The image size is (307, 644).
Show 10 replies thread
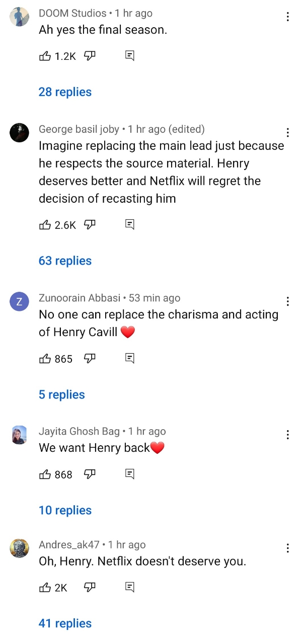(65, 510)
